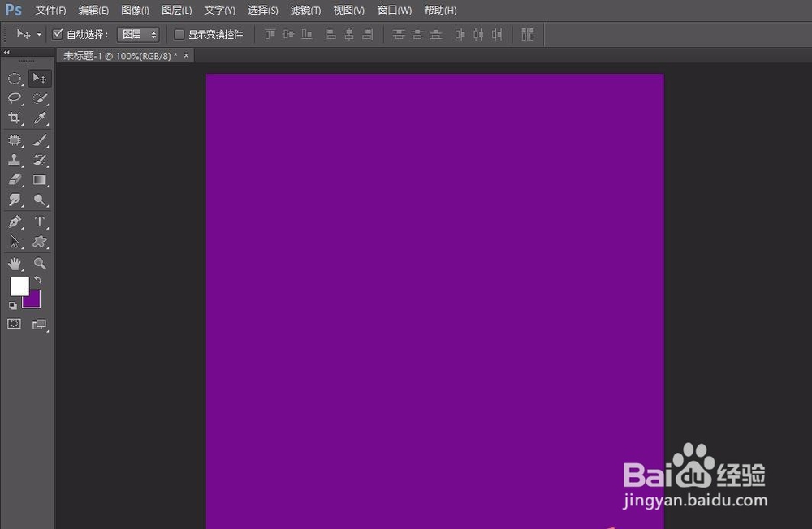Image resolution: width=812 pixels, height=529 pixels.
Task: Select the Eraser tool
Action: [15, 180]
